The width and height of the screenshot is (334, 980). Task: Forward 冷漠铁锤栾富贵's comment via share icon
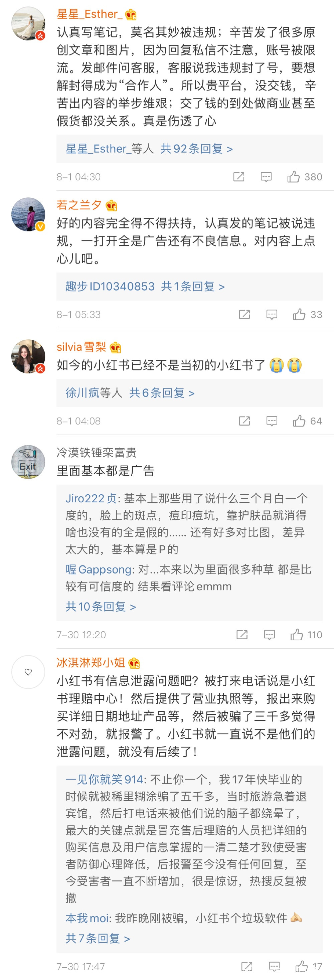242,635
